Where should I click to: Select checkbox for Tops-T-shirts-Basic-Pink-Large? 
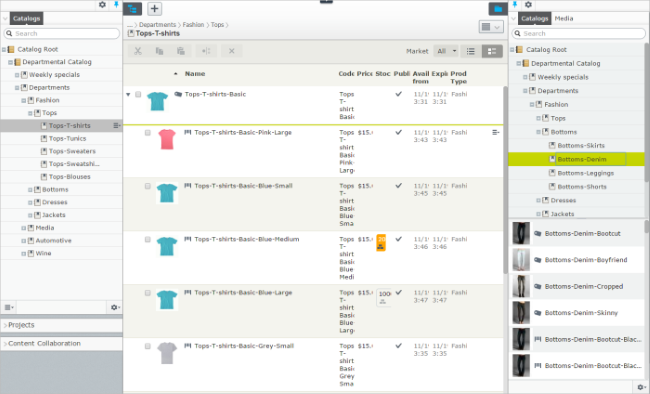(148, 133)
